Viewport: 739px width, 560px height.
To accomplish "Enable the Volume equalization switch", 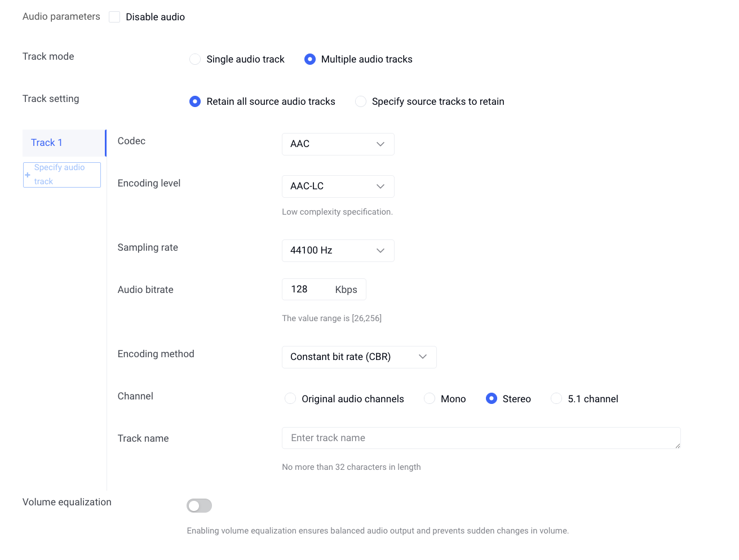I will tap(199, 506).
